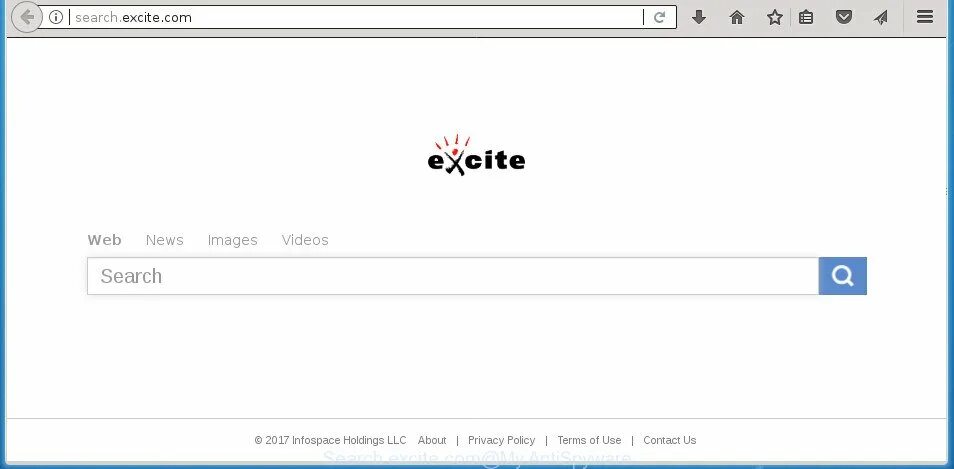Switch to the Images search tab
Screen dimensions: 954x469
tap(232, 240)
